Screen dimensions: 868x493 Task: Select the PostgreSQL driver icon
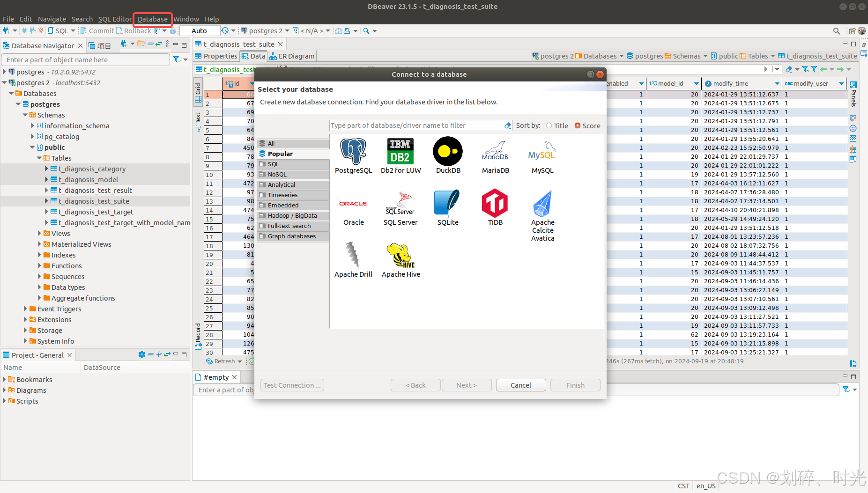tap(353, 156)
